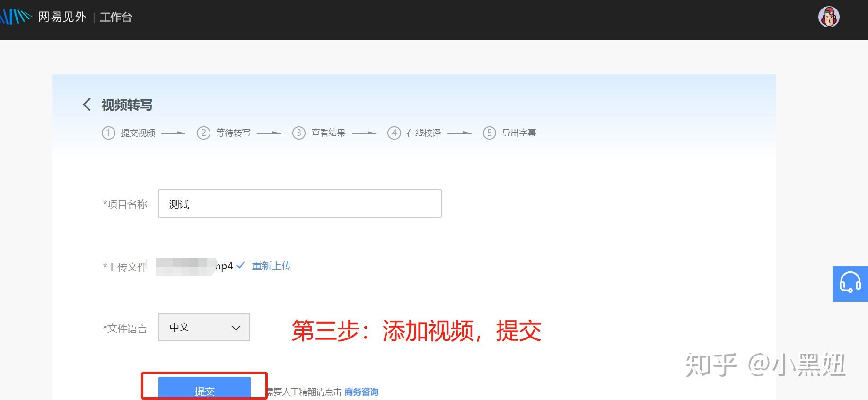This screenshot has height=400, width=868.
Task: Open the user avatar menu
Action: [829, 18]
